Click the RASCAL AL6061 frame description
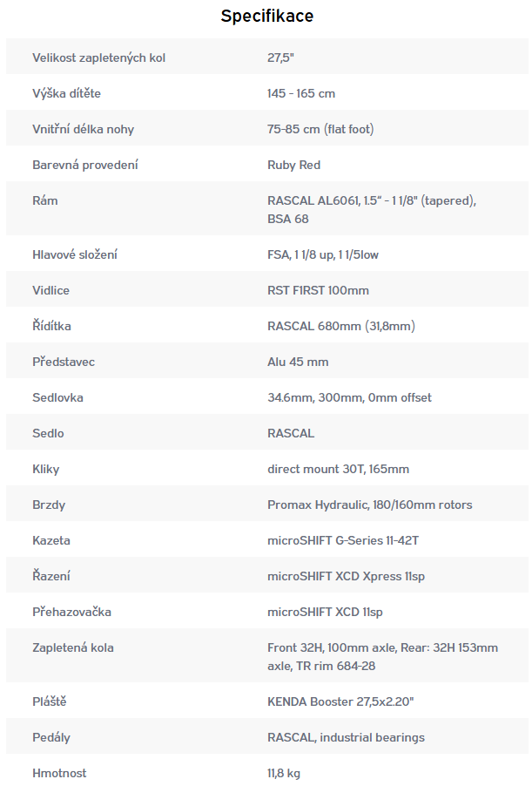The image size is (532, 786). click(x=371, y=210)
